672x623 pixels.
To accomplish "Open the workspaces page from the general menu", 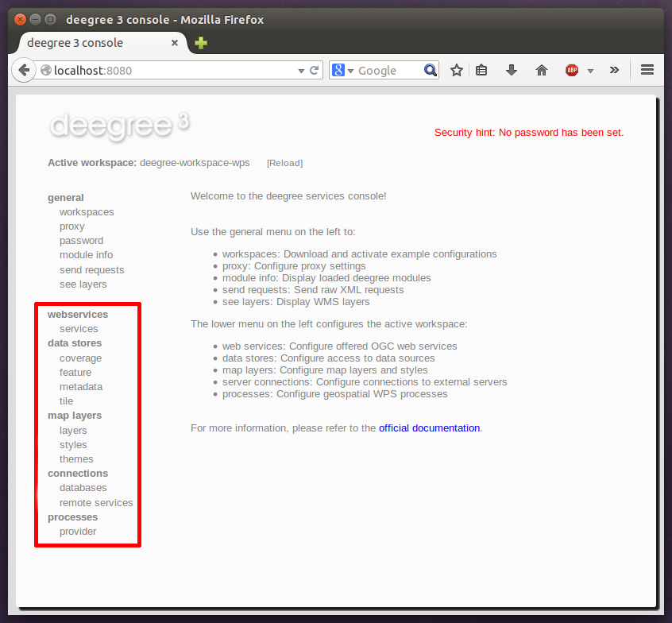I will pos(86,211).
